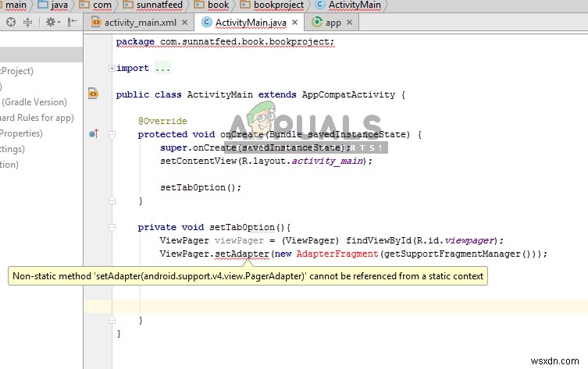Viewport: 588px width, 369px height.
Task: Click fold marker at onCreate end
Action: point(112,200)
